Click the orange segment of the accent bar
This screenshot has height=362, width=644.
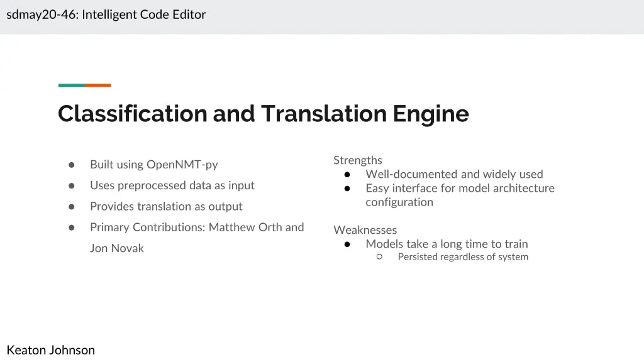tap(98, 85)
